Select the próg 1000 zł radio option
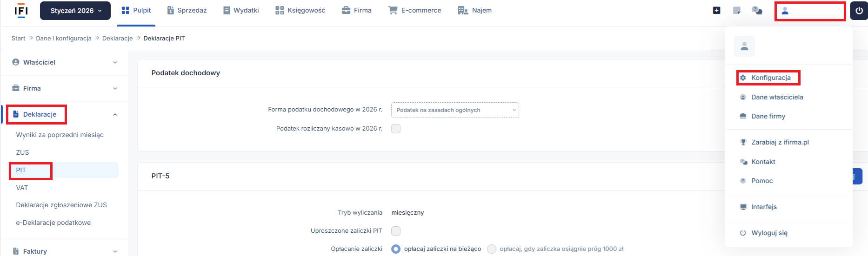 coord(492,249)
